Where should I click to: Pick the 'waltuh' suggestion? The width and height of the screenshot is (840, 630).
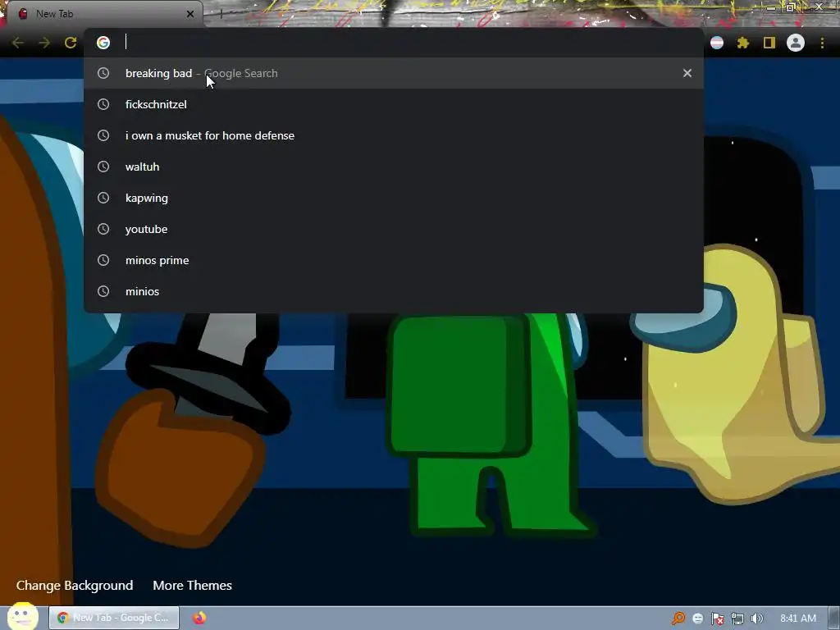(394, 167)
